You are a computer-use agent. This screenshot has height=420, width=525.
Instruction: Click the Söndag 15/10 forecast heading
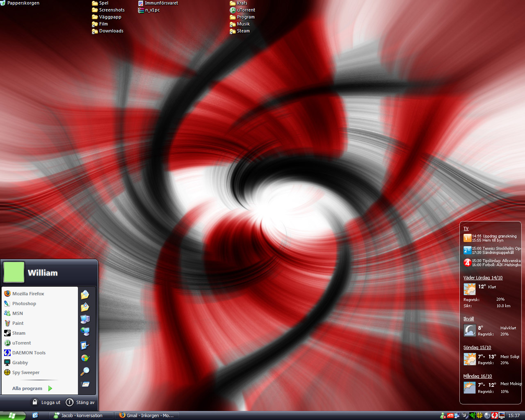click(x=477, y=347)
